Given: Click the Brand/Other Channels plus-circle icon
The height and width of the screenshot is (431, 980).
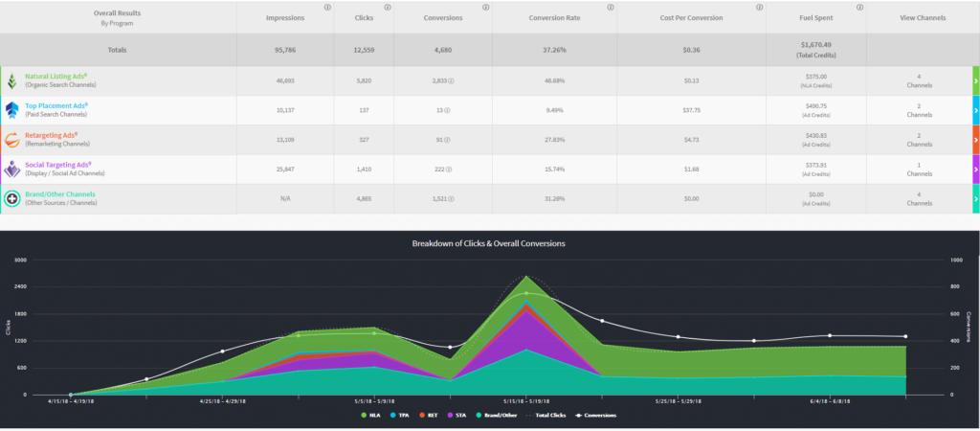Looking at the screenshot, I should tap(11, 199).
